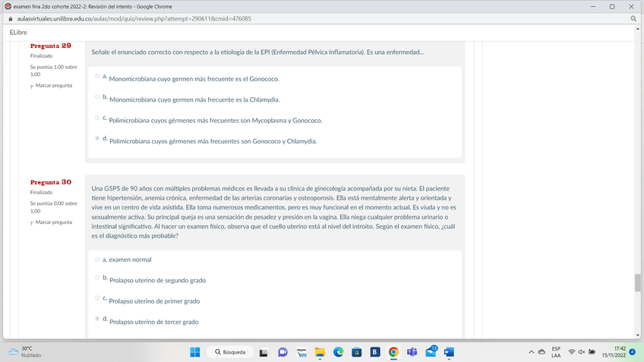The width and height of the screenshot is (644, 362).
Task: Click the Pregunta 29 heading
Action: pyautogui.click(x=51, y=46)
